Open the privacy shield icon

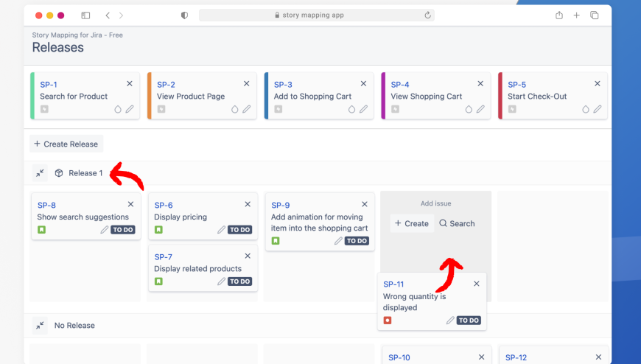(184, 15)
